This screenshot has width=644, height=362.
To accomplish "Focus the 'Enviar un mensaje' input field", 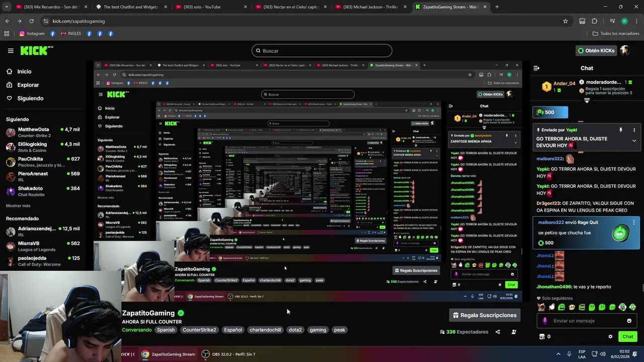I will pyautogui.click(x=587, y=321).
